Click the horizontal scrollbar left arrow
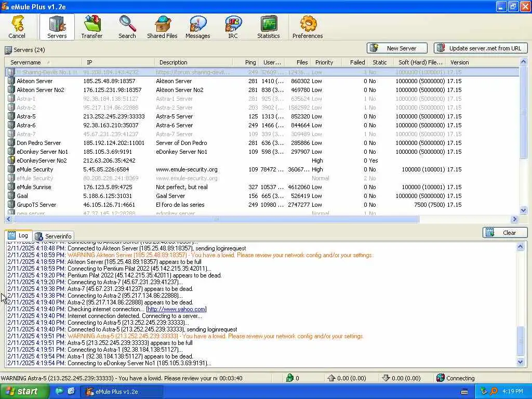Viewport: 532px width, 399px height. pos(9,219)
